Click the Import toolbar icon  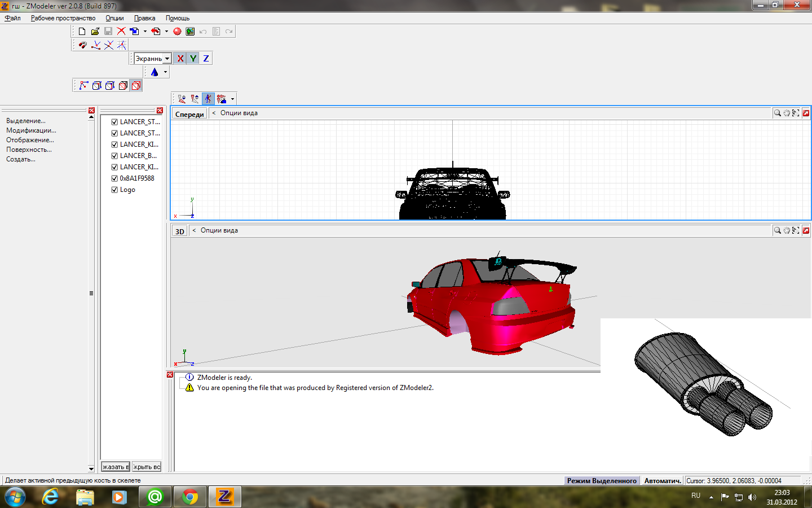tap(134, 32)
